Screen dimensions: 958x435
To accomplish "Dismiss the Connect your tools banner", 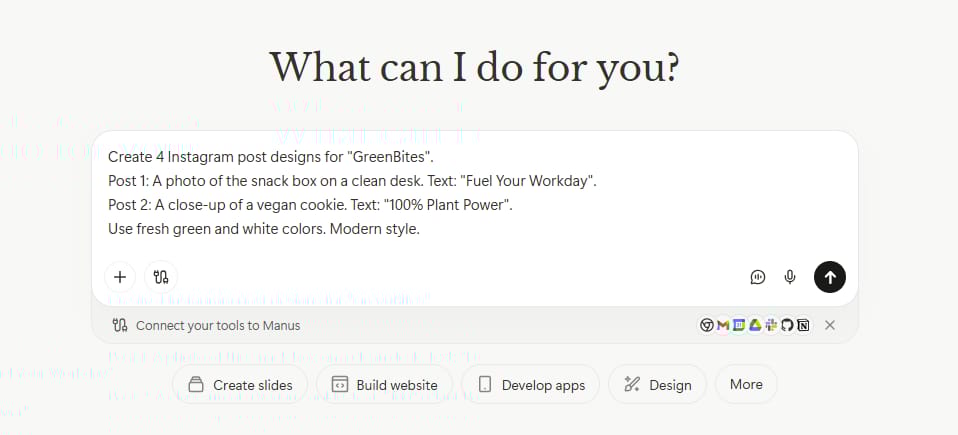I will coord(830,325).
